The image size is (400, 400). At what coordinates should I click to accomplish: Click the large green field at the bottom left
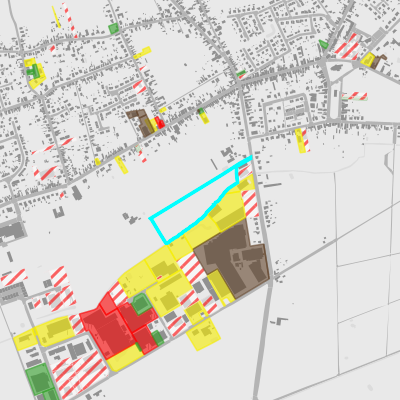point(40,379)
